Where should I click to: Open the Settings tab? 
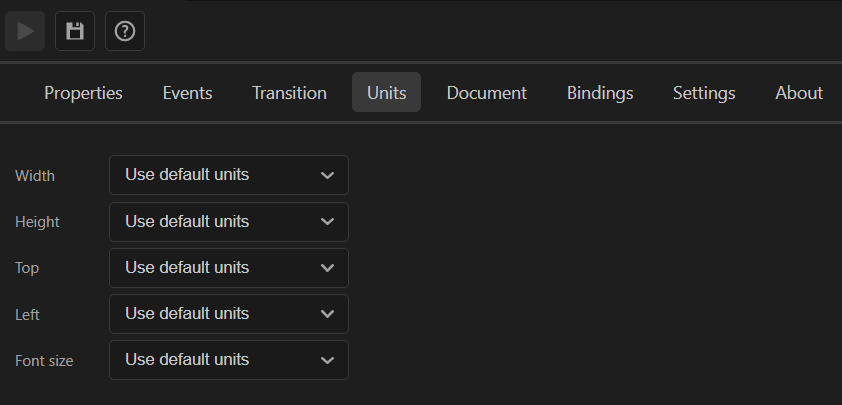click(x=704, y=92)
